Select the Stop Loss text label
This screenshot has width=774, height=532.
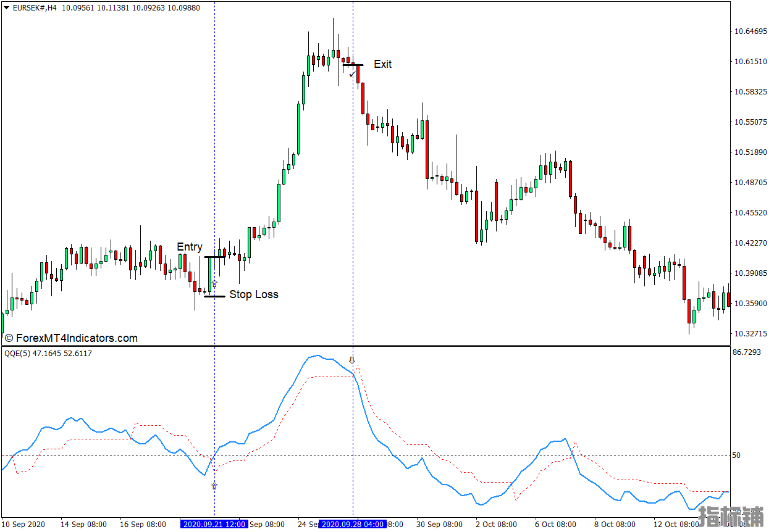click(x=253, y=294)
